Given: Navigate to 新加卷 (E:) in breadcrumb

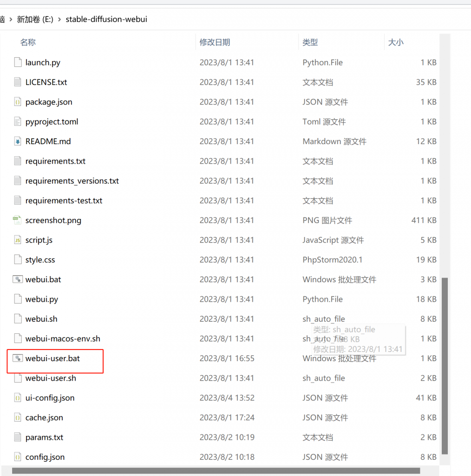Looking at the screenshot, I should click(x=35, y=19).
